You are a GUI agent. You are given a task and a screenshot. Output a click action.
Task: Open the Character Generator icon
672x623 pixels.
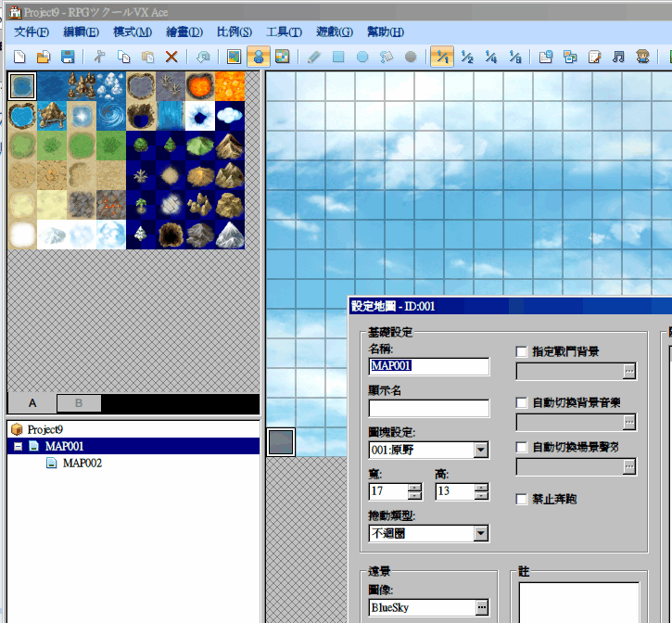(642, 57)
